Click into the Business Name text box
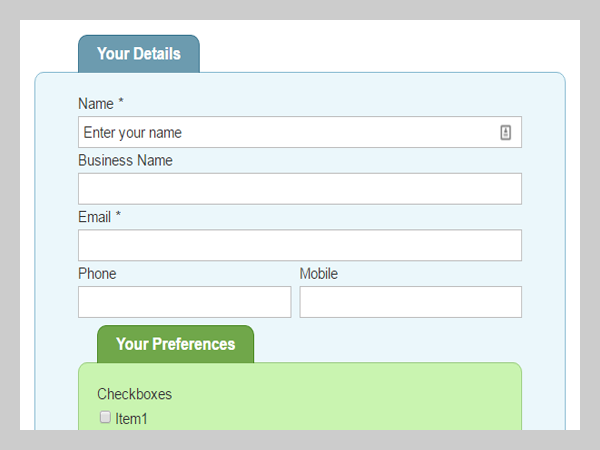 tap(299, 189)
